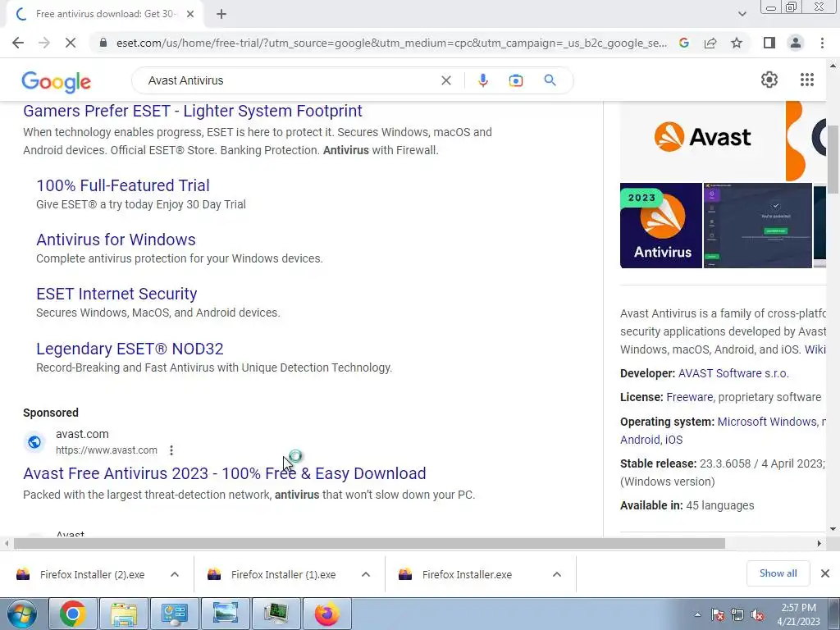Go to Google home via logo
The image size is (840, 630).
tap(57, 81)
